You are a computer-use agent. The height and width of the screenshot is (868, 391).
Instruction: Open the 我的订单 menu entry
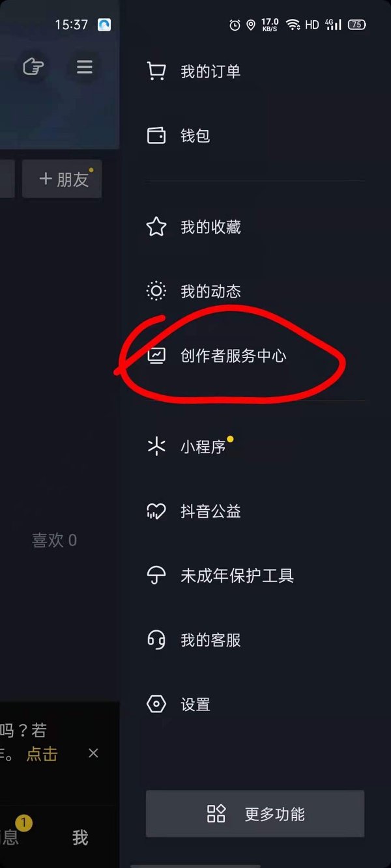tap(255, 71)
